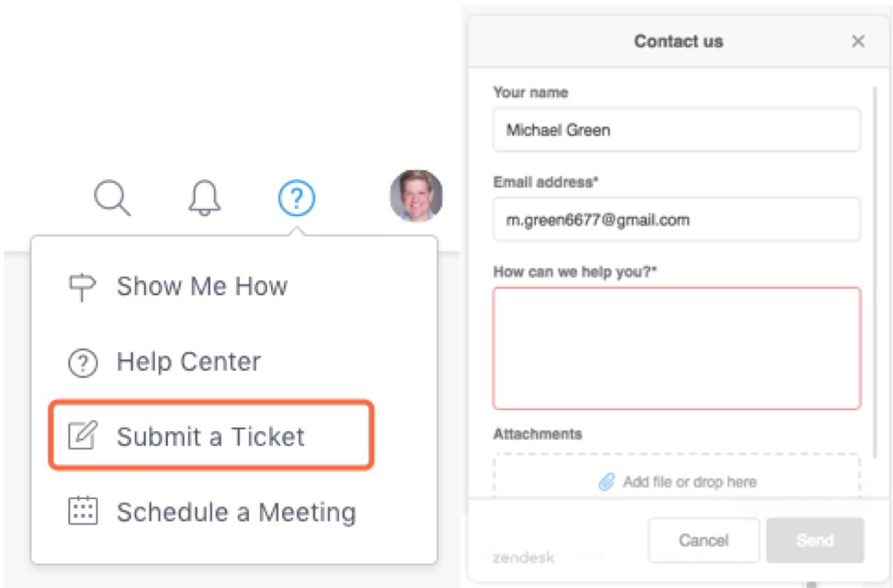Select Show Me How menu item
Screen dimensions: 893x588
tap(202, 286)
